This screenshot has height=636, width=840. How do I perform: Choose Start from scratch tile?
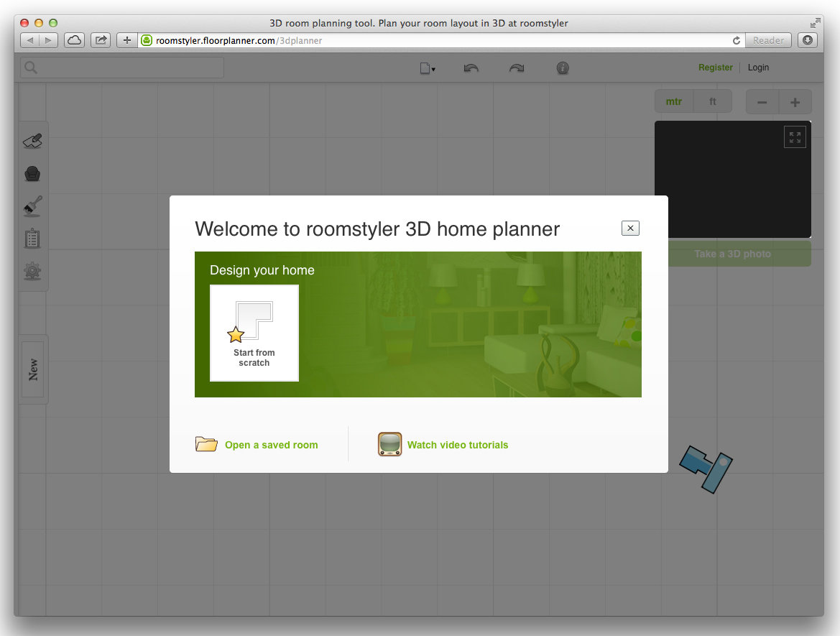pyautogui.click(x=254, y=333)
